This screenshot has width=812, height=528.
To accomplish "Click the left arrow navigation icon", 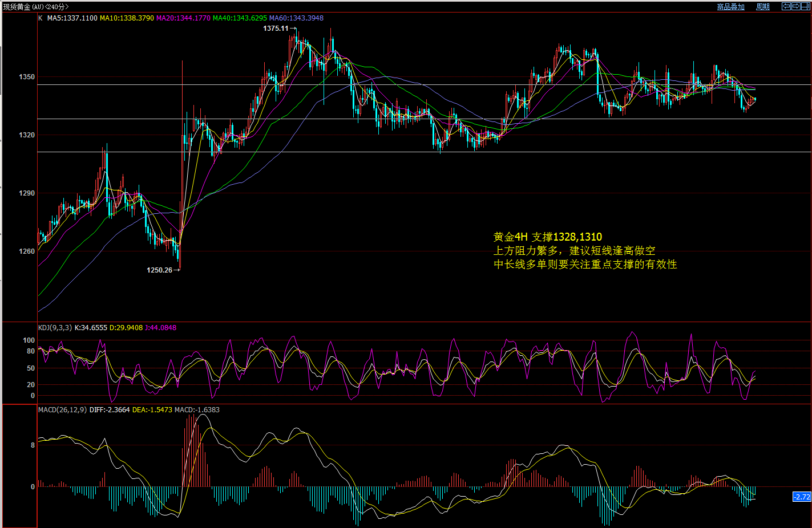I will [786, 6].
